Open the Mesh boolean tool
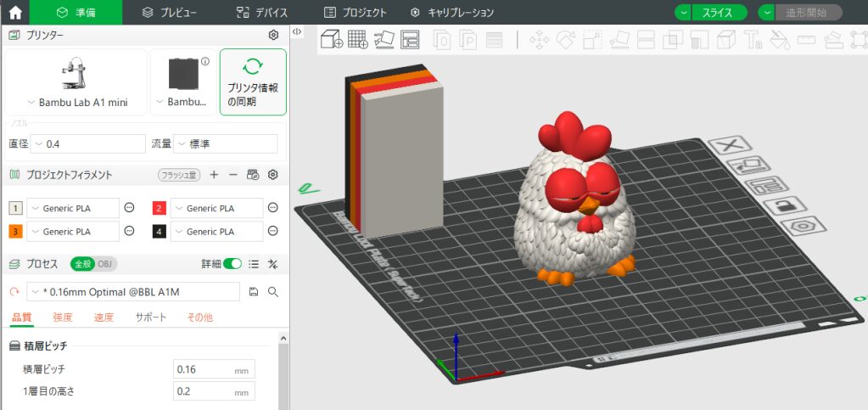868x410 pixels. pyautogui.click(x=673, y=40)
